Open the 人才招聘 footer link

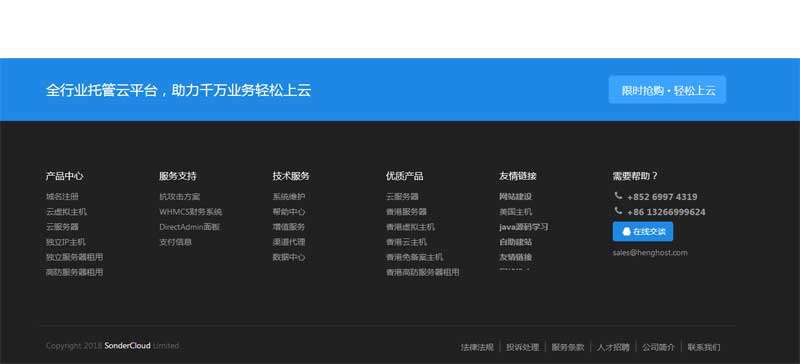point(613,347)
